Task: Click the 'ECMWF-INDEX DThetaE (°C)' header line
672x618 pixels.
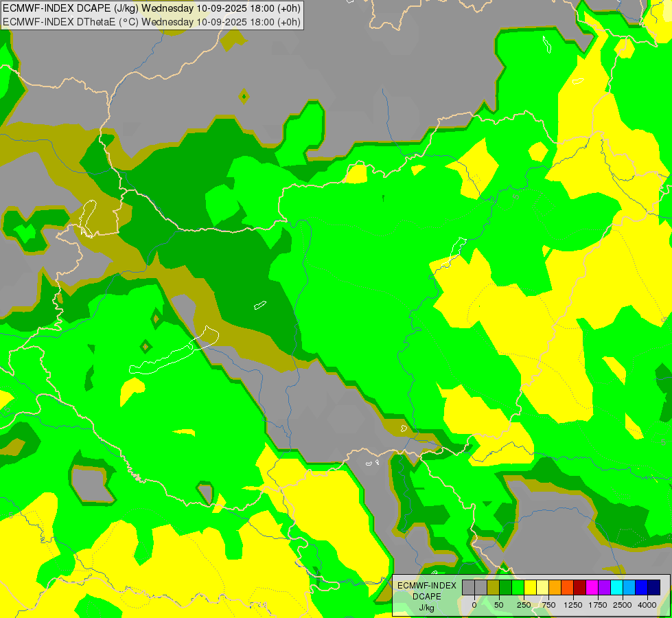Action: (x=152, y=22)
